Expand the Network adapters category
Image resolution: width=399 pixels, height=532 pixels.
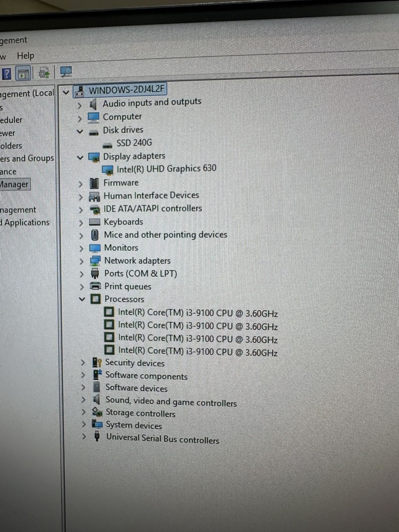82,262
